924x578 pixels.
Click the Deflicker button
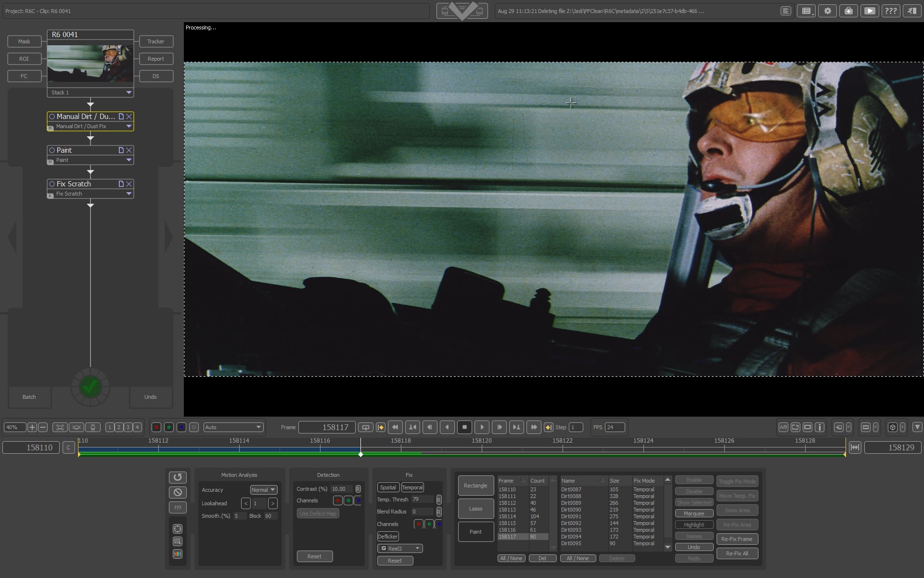pos(387,537)
